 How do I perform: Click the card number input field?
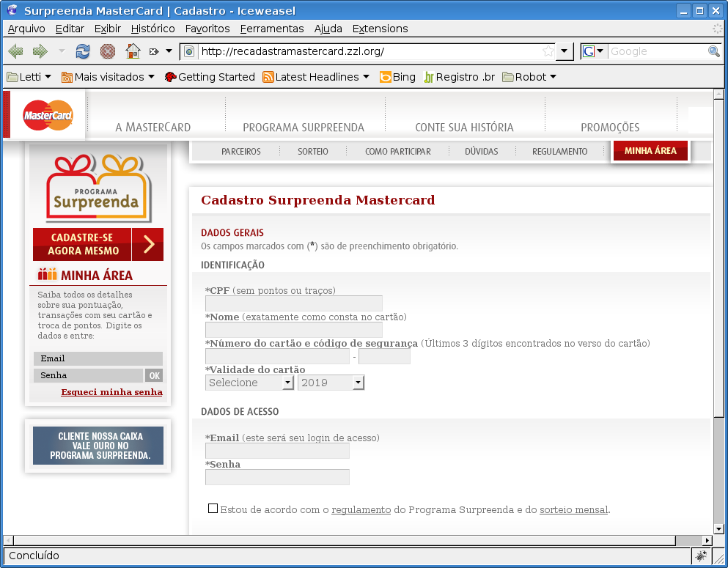coord(277,356)
